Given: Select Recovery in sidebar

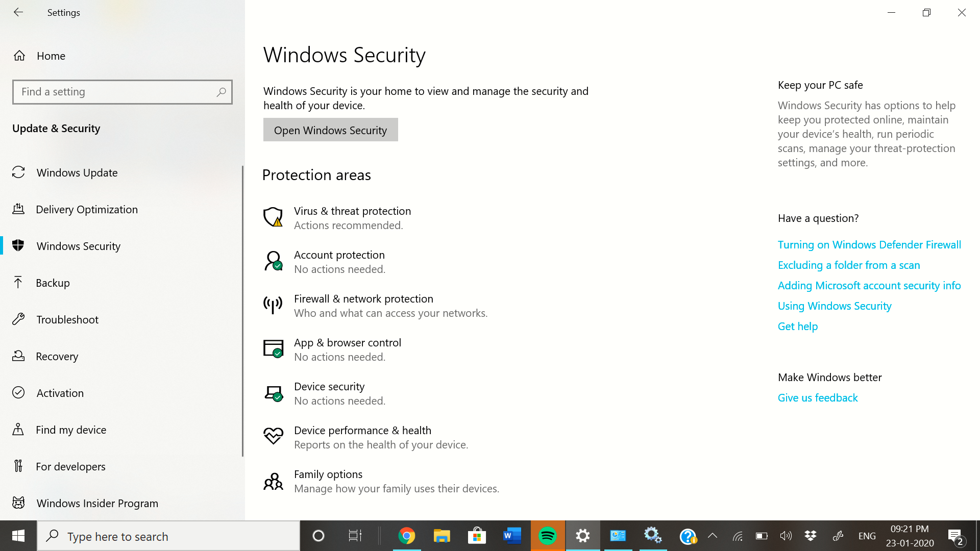Looking at the screenshot, I should pyautogui.click(x=57, y=356).
